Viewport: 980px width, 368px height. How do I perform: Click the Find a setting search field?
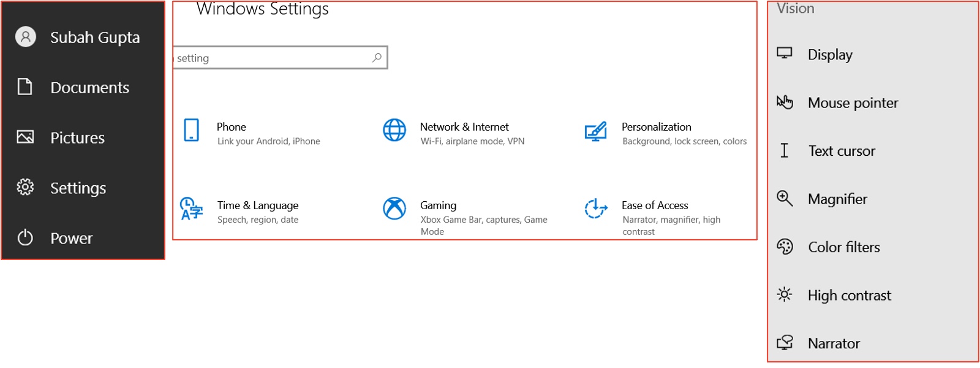(281, 58)
